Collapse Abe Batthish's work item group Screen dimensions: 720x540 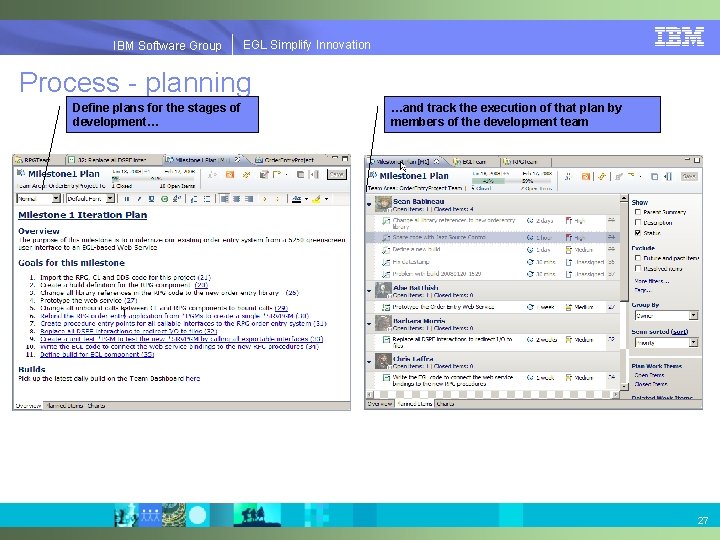369,291
